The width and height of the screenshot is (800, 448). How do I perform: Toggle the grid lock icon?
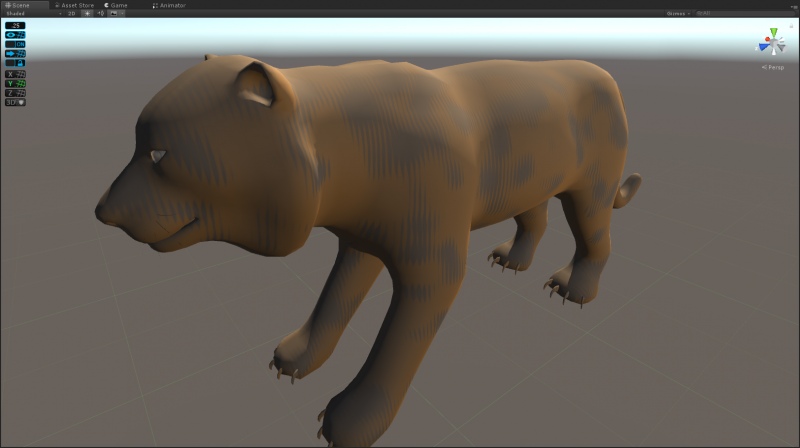pyautogui.click(x=15, y=63)
